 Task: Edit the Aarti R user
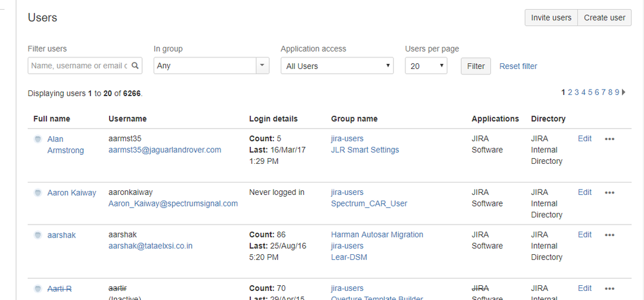pos(585,288)
